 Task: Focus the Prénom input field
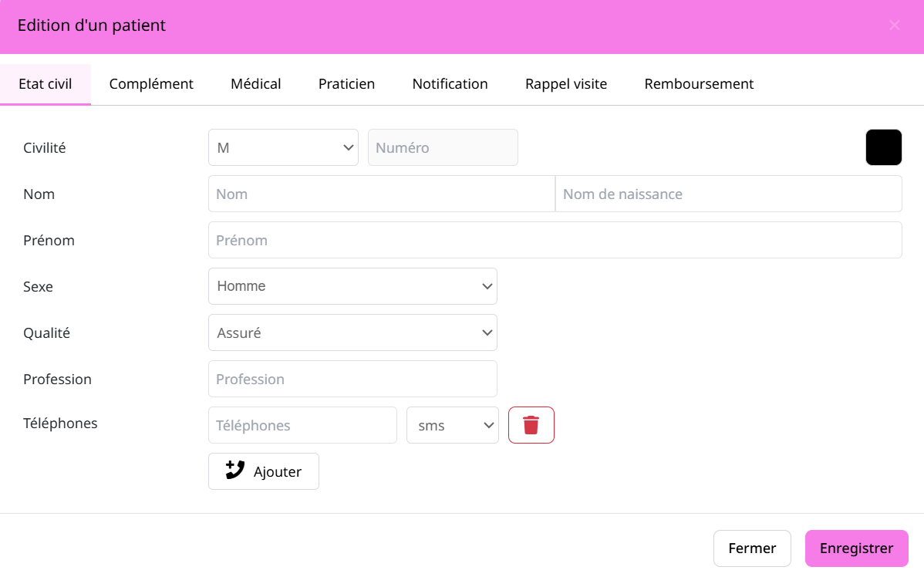(555, 240)
